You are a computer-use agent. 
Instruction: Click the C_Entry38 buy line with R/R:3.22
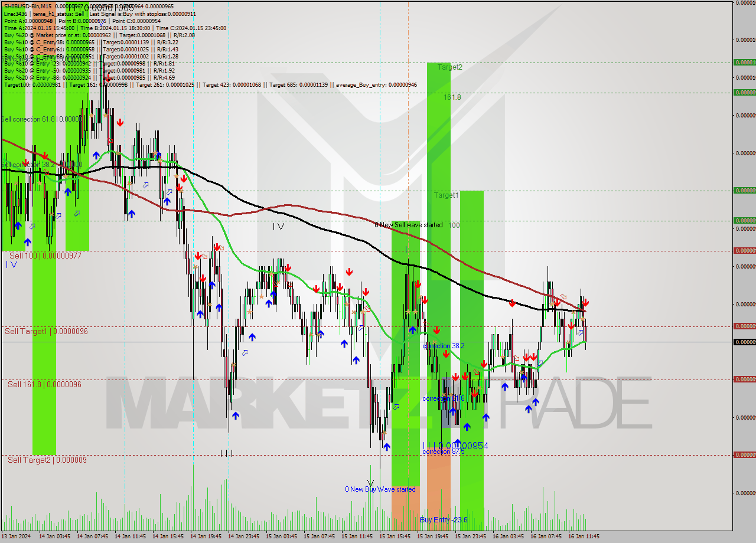[x=91, y=42]
